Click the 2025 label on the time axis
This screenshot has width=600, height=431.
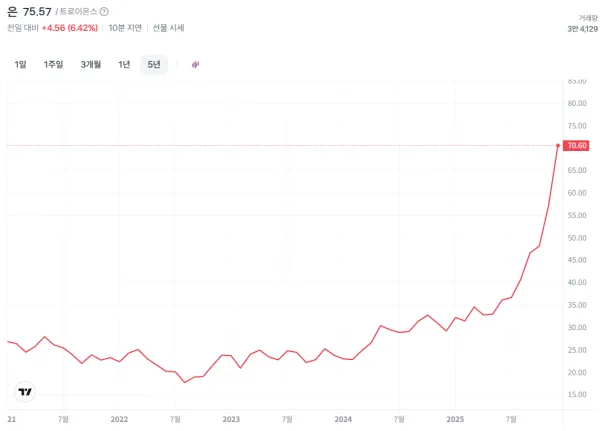pyautogui.click(x=455, y=419)
